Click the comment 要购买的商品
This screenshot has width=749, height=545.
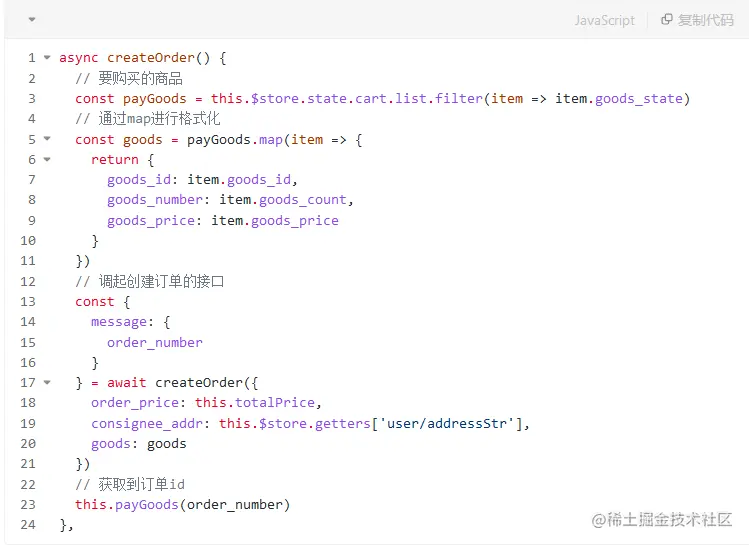pyautogui.click(x=140, y=78)
